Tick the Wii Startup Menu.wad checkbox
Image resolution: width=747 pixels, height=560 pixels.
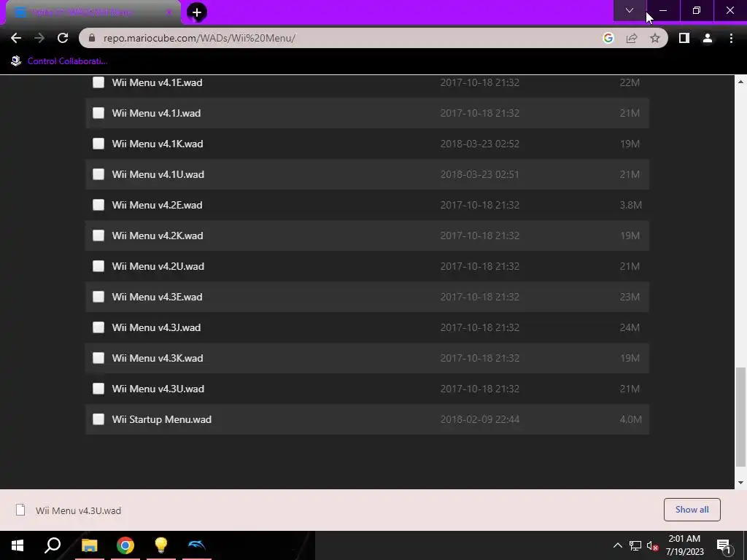(98, 419)
